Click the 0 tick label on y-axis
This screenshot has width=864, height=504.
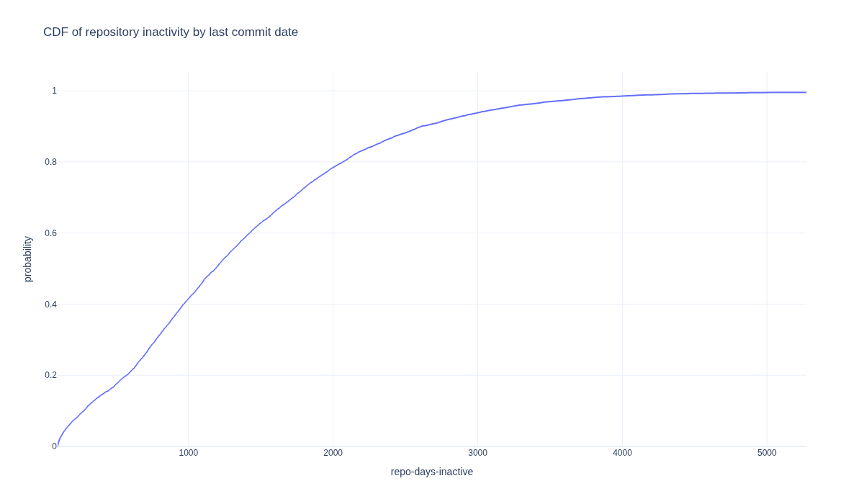54,446
